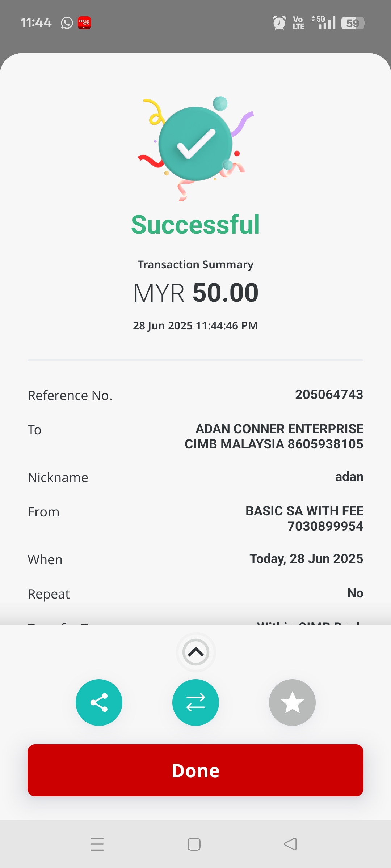The width and height of the screenshot is (391, 868).
Task: Tap the teal share receipt icon
Action: [x=99, y=702]
